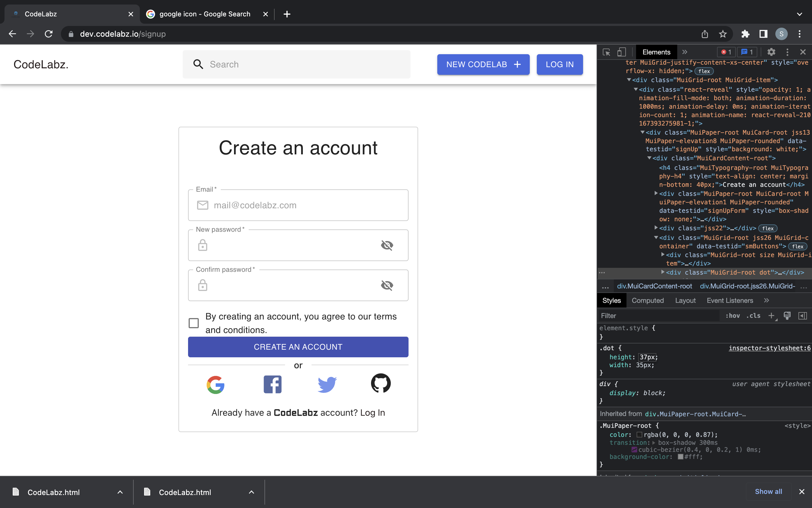812x508 pixels.
Task: Check the terms and conditions checkbox
Action: tap(194, 323)
